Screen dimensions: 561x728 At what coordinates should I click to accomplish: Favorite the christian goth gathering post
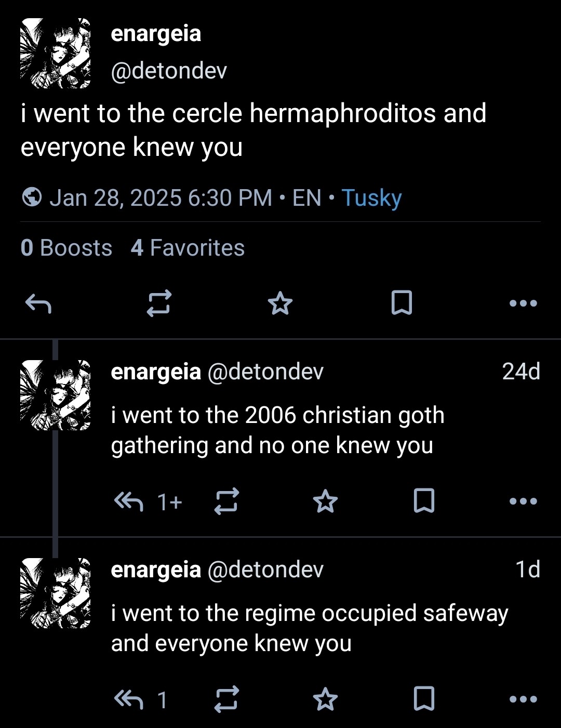pyautogui.click(x=326, y=501)
